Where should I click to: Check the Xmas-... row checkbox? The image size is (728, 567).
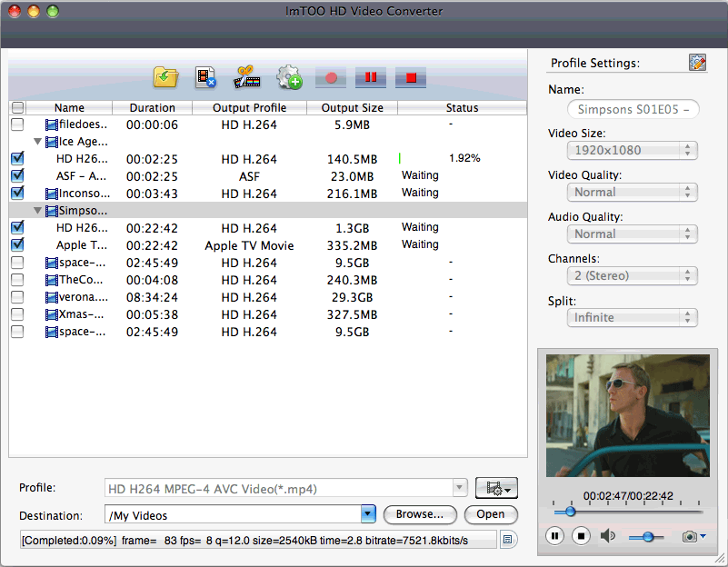17,314
